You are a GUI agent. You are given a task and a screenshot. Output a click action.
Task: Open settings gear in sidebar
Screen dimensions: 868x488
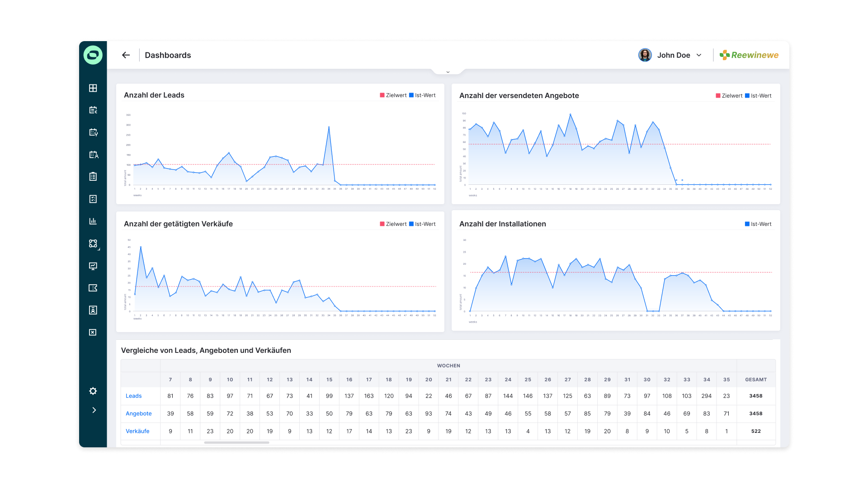tap(93, 391)
